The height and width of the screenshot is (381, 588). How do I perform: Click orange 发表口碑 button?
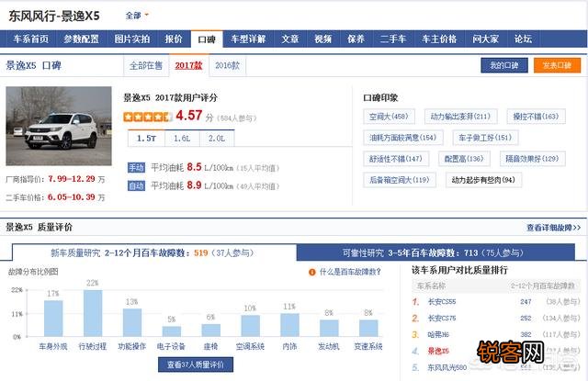click(x=558, y=65)
